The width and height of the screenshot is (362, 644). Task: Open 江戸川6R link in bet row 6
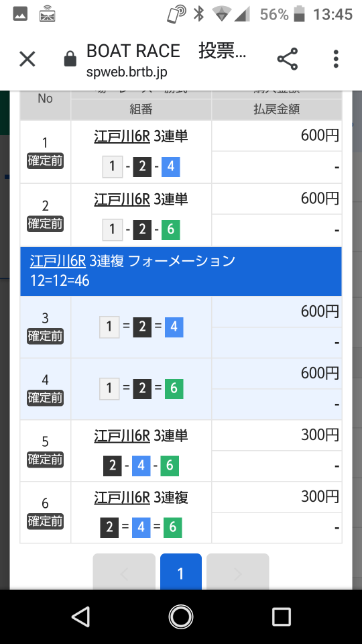pyautogui.click(x=122, y=497)
